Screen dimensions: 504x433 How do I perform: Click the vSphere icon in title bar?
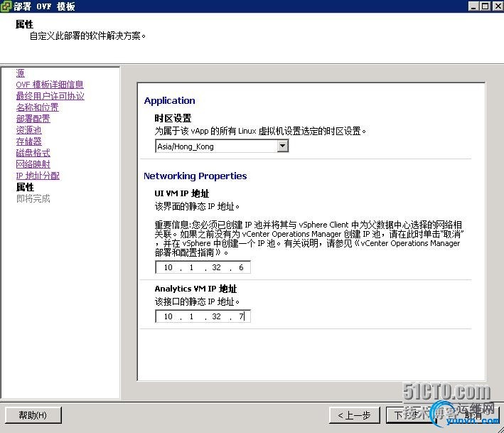click(6, 6)
